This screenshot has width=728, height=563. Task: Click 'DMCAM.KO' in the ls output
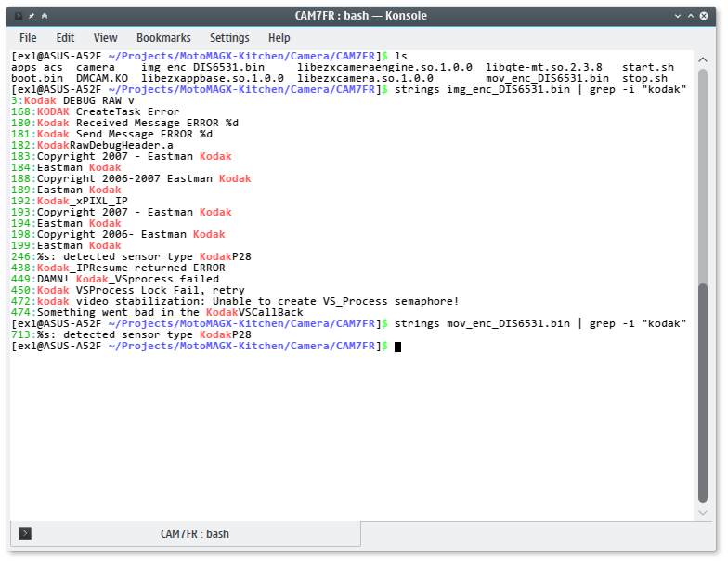point(102,78)
